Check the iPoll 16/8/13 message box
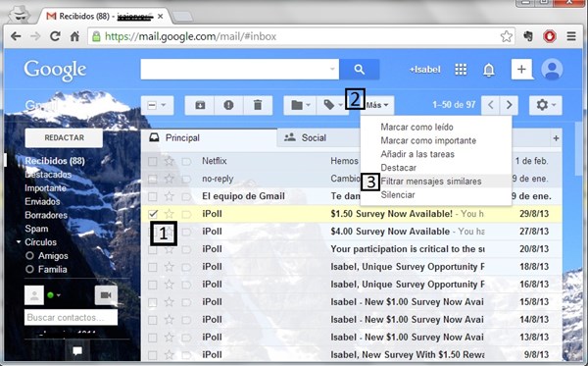 pyautogui.click(x=152, y=285)
